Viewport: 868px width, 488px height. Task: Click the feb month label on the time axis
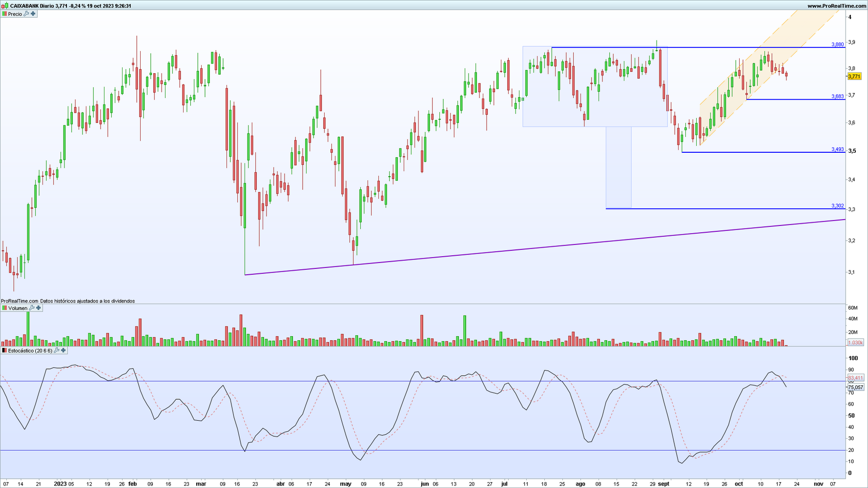(132, 484)
